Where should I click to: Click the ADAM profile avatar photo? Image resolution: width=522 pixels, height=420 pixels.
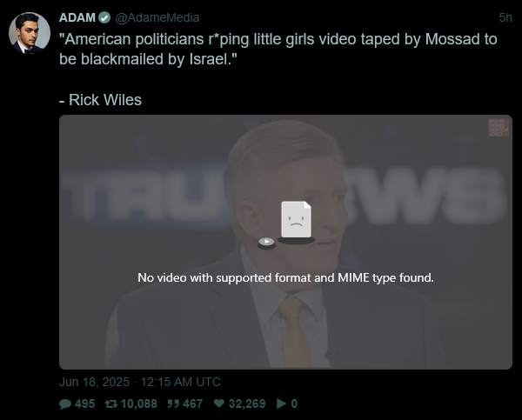(x=30, y=33)
